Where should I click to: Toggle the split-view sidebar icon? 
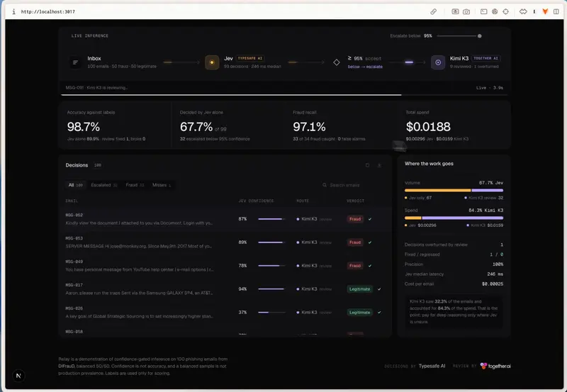tap(556, 11)
